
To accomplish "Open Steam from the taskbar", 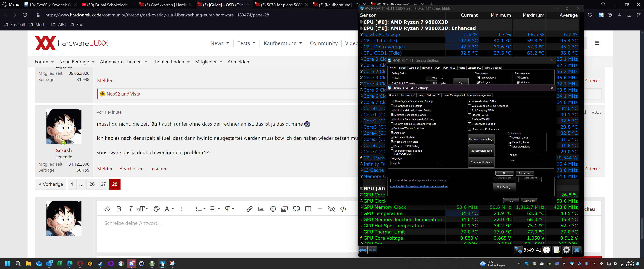I will (x=101, y=264).
